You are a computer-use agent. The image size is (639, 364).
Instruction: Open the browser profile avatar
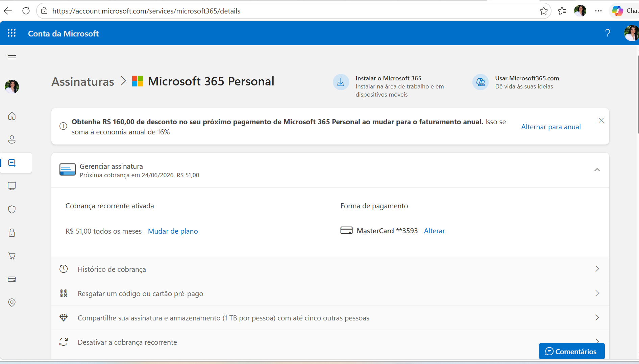pos(580,11)
